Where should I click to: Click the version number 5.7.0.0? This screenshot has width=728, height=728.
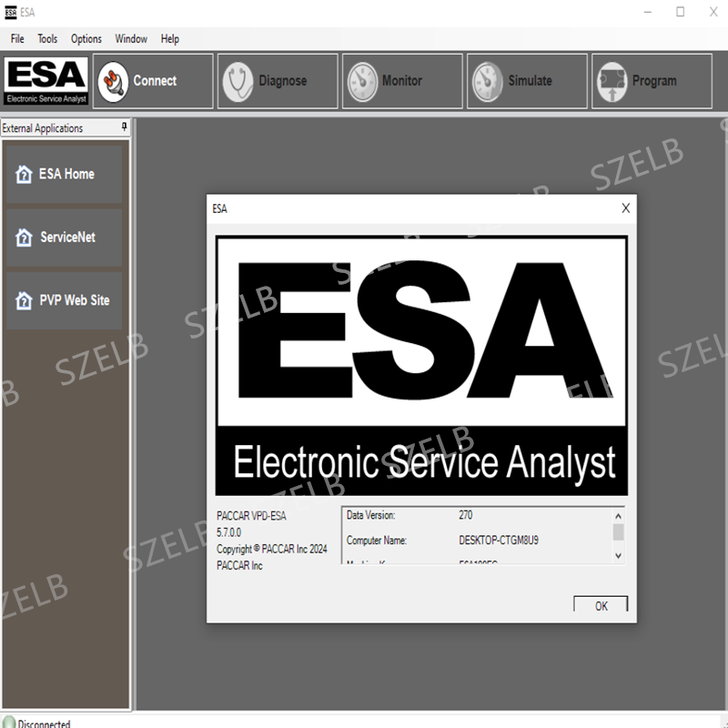pos(228,532)
